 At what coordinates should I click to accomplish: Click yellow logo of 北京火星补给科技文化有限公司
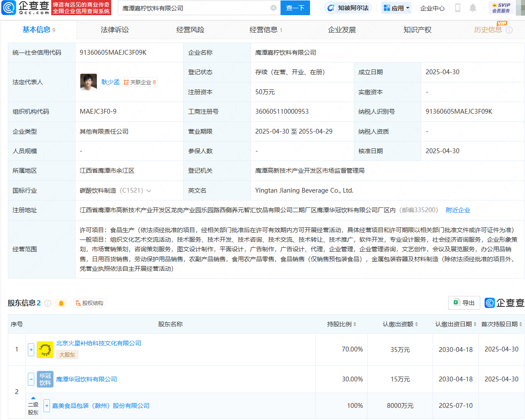45,350
